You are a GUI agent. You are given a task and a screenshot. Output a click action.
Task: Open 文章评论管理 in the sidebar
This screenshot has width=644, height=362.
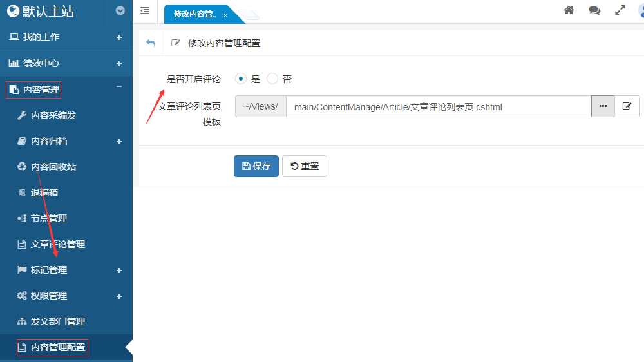tap(58, 244)
